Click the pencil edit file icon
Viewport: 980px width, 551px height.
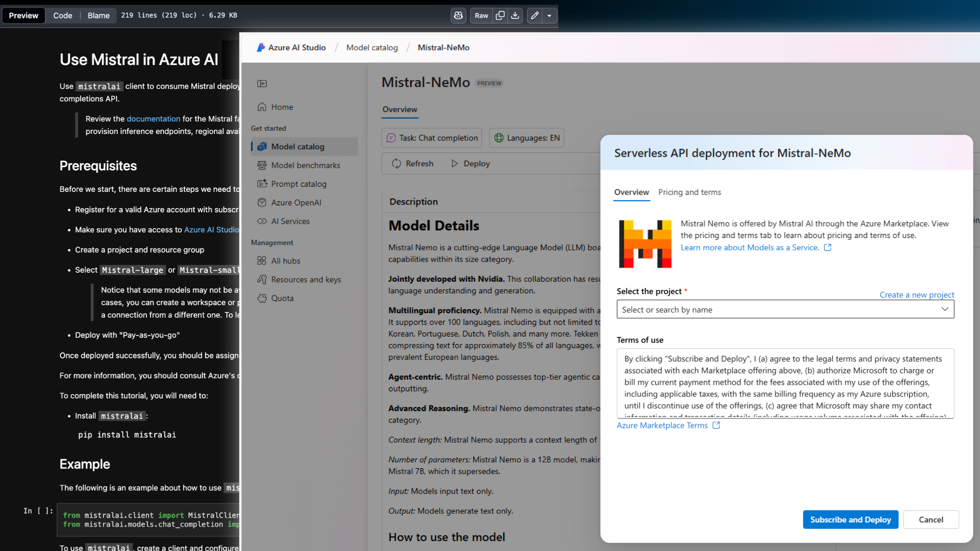[535, 16]
